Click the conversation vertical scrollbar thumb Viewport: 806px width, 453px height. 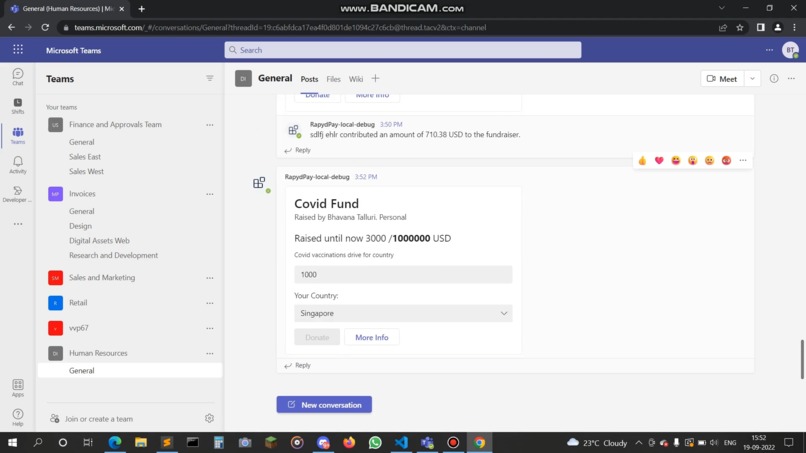coord(802,359)
